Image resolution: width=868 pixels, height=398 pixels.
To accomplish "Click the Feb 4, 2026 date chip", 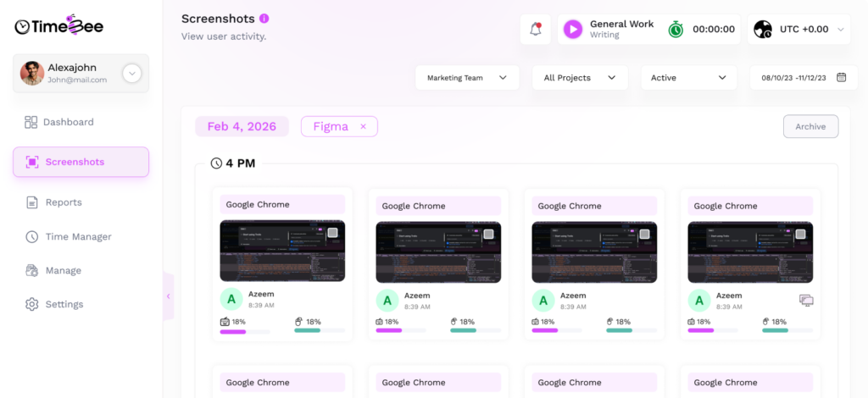I will [242, 126].
